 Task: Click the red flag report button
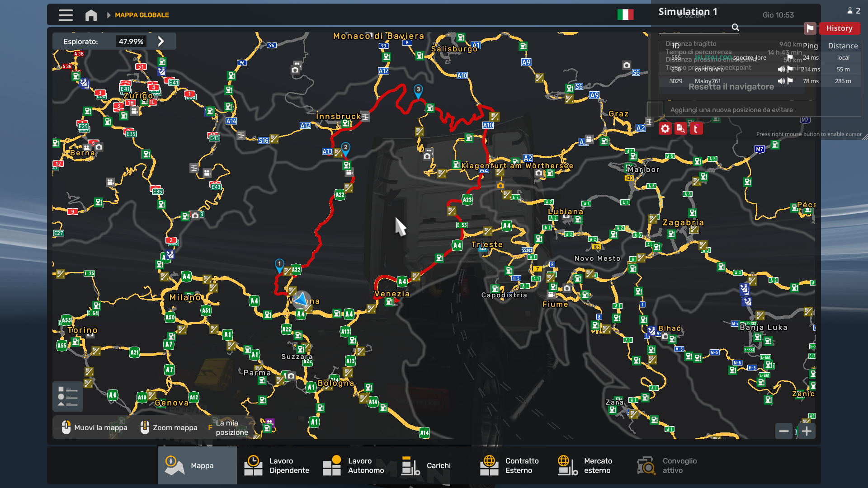point(810,28)
